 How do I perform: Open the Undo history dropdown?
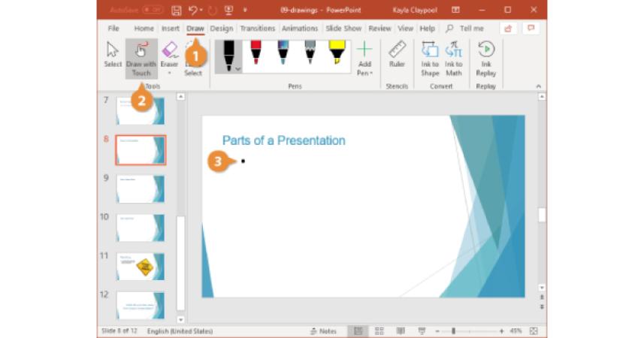[x=201, y=11]
